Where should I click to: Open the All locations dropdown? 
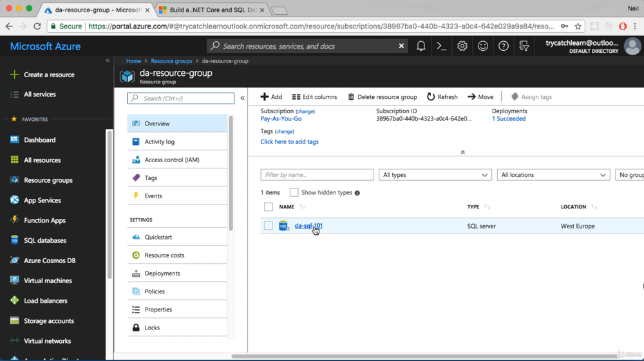pyautogui.click(x=553, y=175)
